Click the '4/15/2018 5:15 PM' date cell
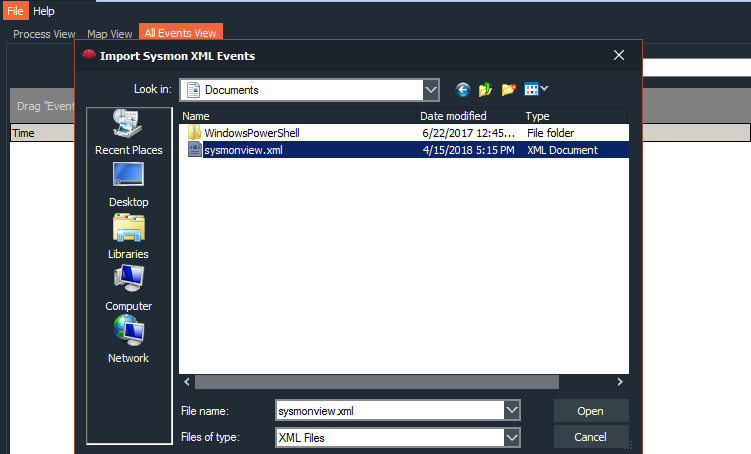Viewport: 751px width, 454px height. 468,150
